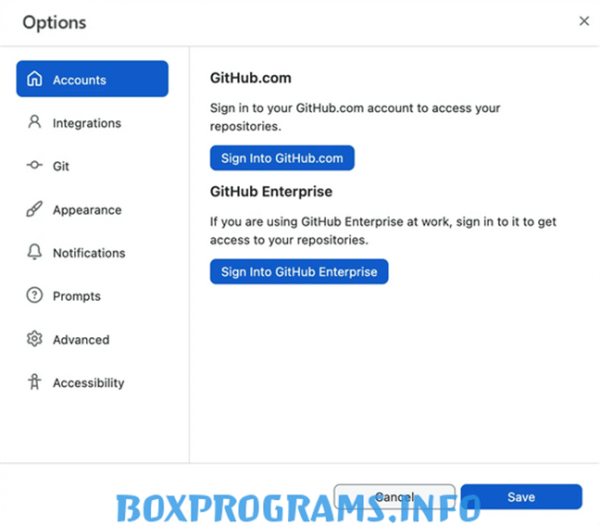Click the GitHub Enterprise section heading

coord(271,191)
